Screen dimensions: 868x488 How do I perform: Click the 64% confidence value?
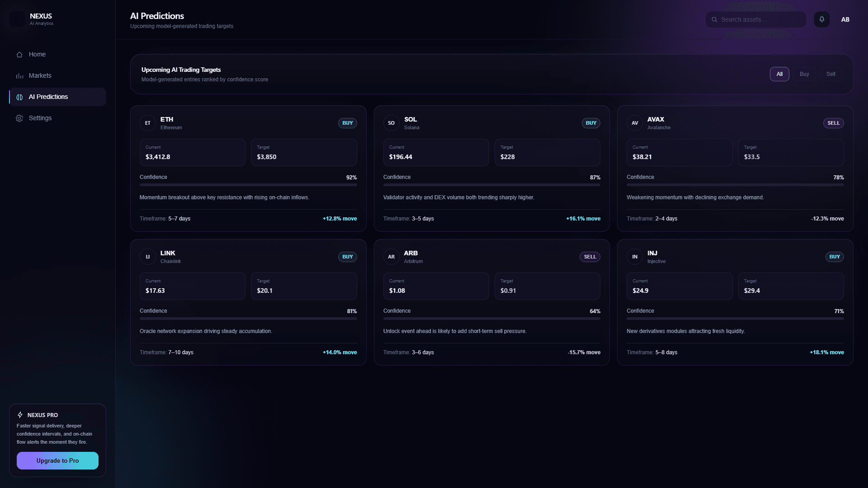(595, 311)
